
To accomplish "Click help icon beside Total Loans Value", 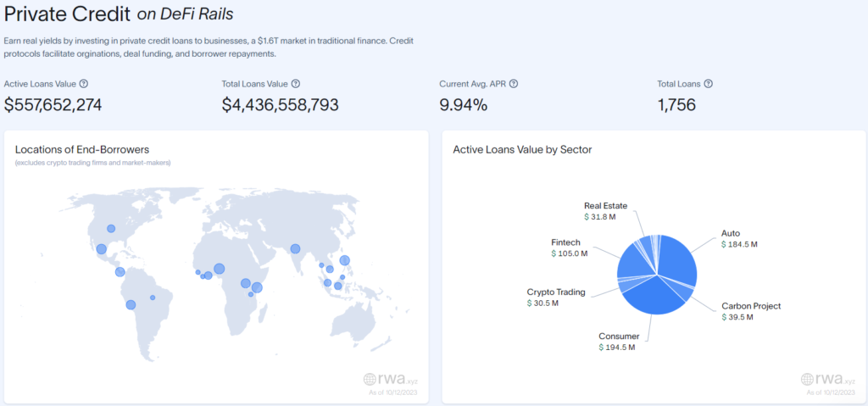I will click(x=295, y=84).
